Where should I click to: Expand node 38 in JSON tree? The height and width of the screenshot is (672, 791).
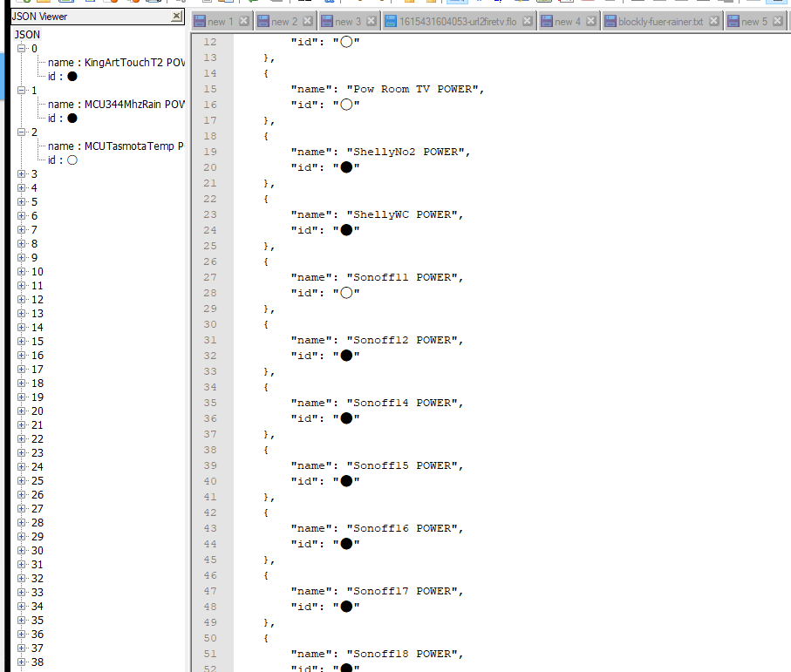[21, 662]
